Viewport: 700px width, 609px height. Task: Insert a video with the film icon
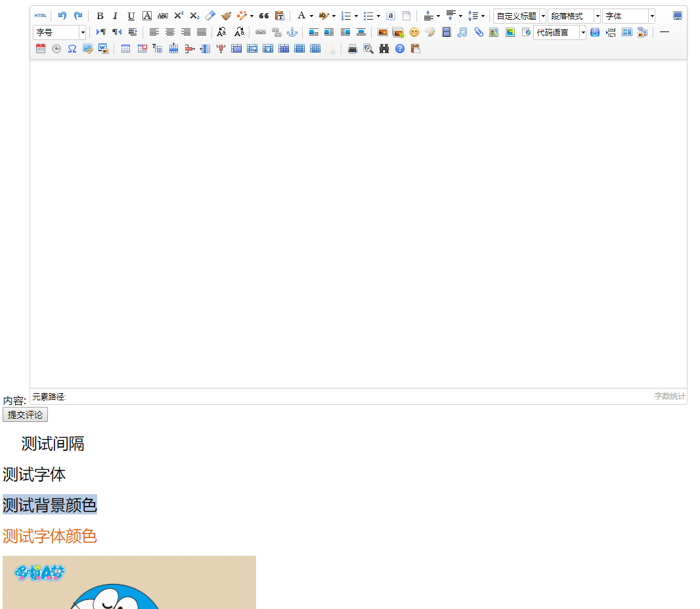(x=446, y=32)
